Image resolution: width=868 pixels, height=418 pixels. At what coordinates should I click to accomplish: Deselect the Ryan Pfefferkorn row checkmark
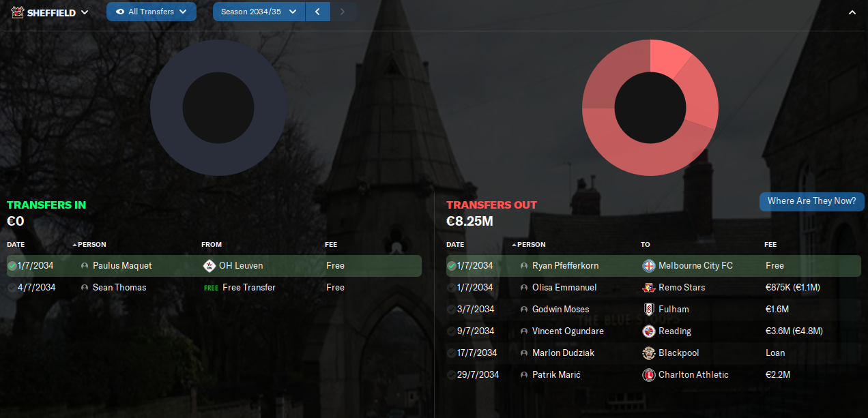[452, 266]
